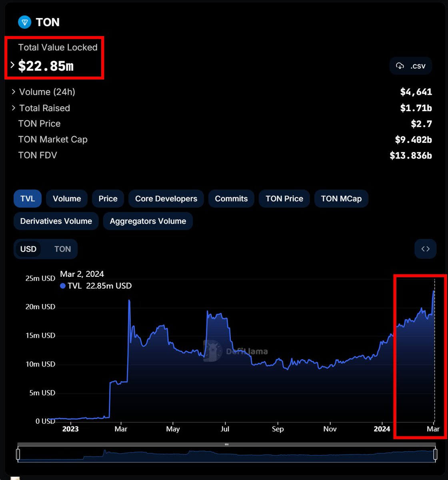Image resolution: width=448 pixels, height=480 pixels.
Task: Toggle the TON Price chart series
Action: [284, 199]
